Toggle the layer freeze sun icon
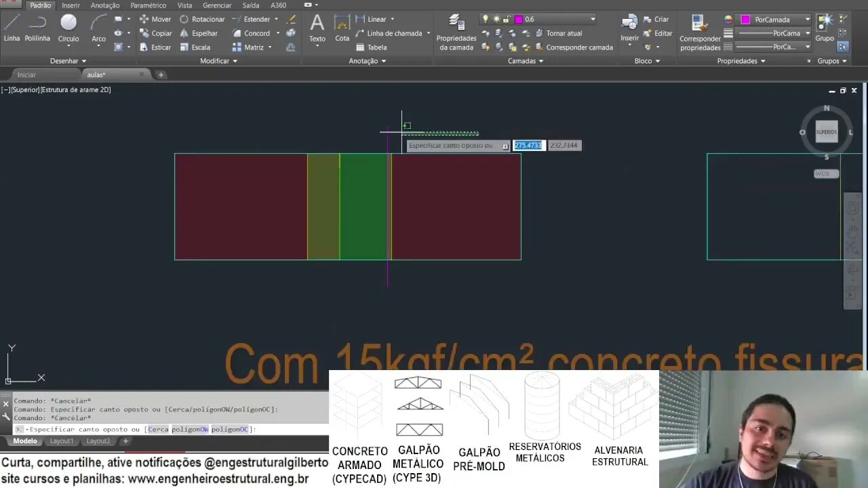This screenshot has width=868, height=488. [496, 20]
